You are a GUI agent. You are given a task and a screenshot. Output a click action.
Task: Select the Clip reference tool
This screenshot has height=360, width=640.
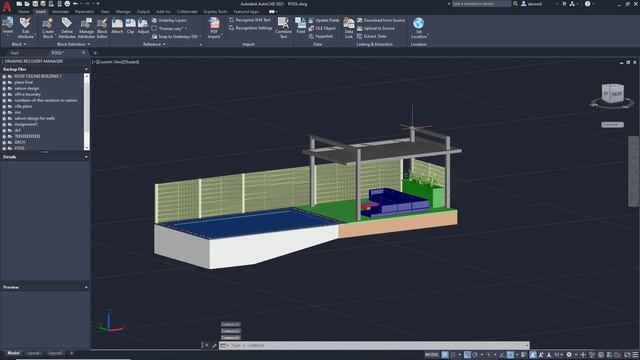click(131, 26)
